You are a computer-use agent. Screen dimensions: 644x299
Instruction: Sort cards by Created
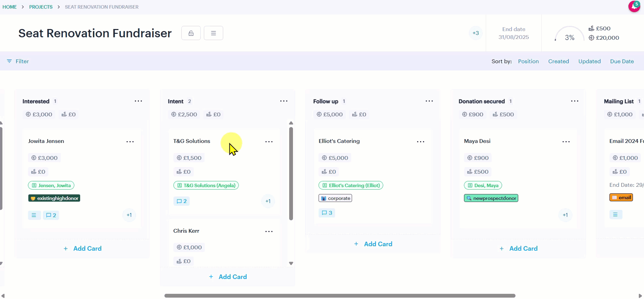(558, 61)
